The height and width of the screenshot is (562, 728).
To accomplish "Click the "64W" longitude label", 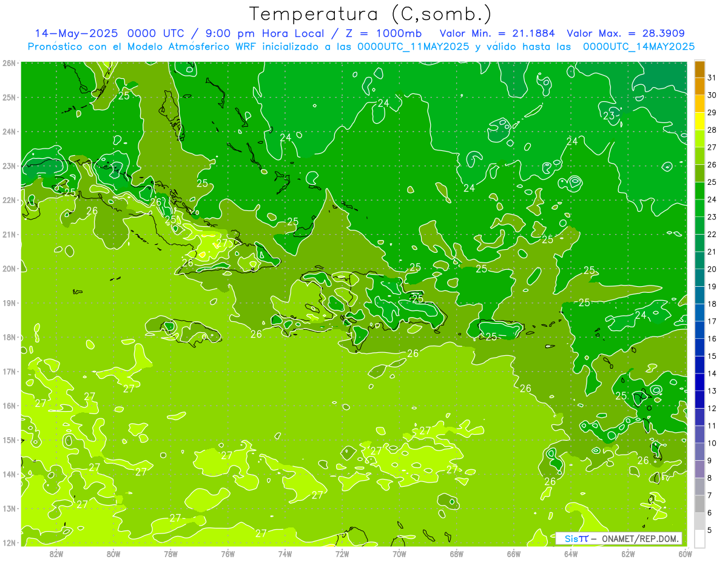I will point(571,554).
